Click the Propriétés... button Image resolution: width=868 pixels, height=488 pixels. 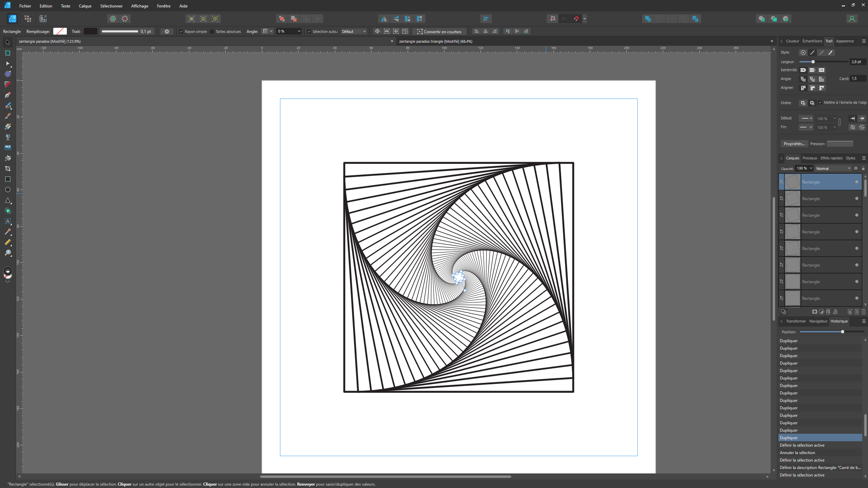(794, 144)
